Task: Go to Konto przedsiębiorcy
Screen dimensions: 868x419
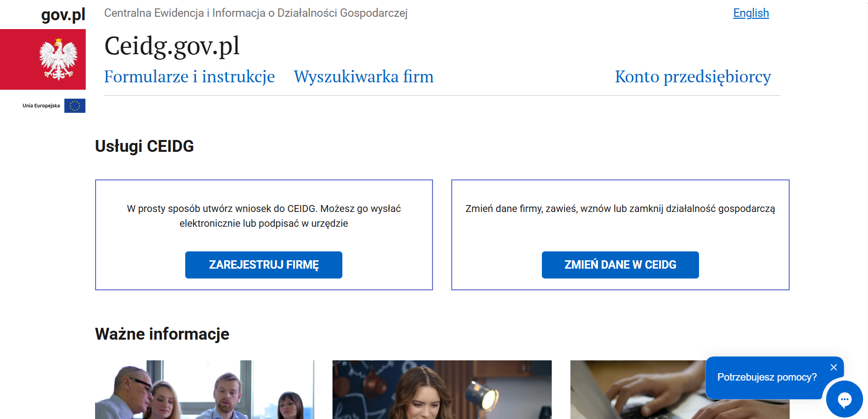Action: coord(693,76)
